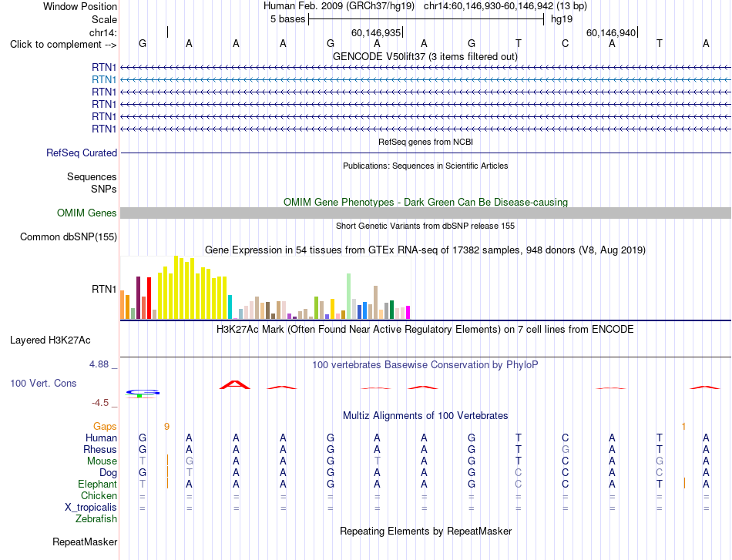Click the 'Click to complement -->' label
Viewport: 732px width, 560px height.
point(63,45)
